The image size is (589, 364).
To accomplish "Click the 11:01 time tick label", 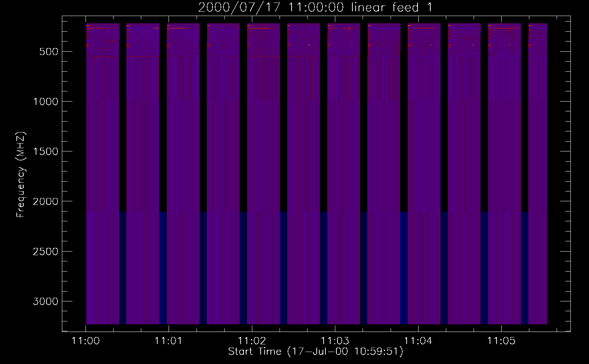I will [169, 341].
